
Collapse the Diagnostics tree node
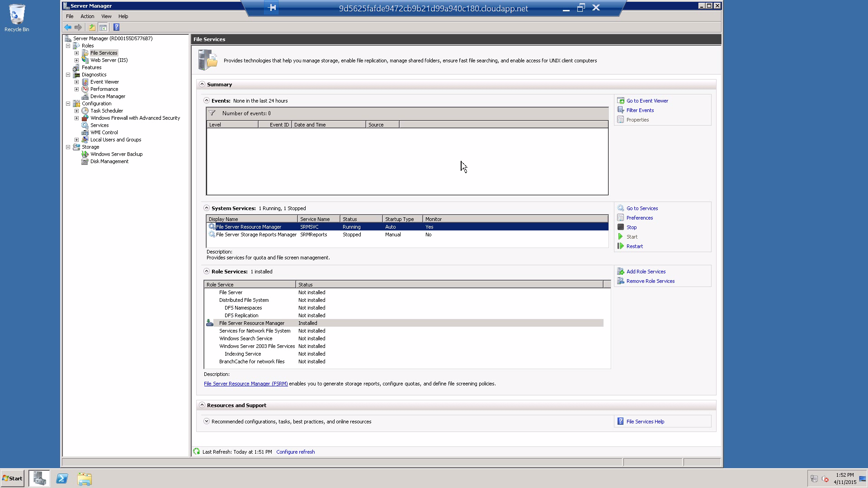tap(68, 75)
